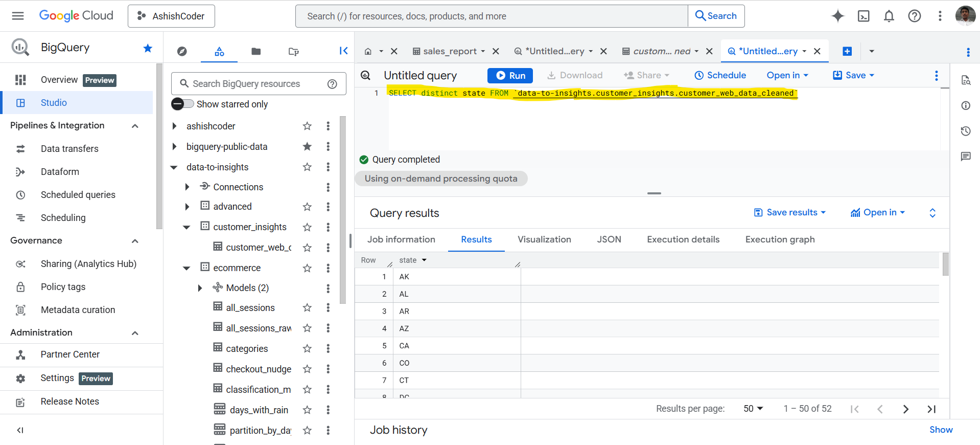Activate Cloud Shell terminal icon
This screenshot has height=445, width=980.
click(864, 16)
